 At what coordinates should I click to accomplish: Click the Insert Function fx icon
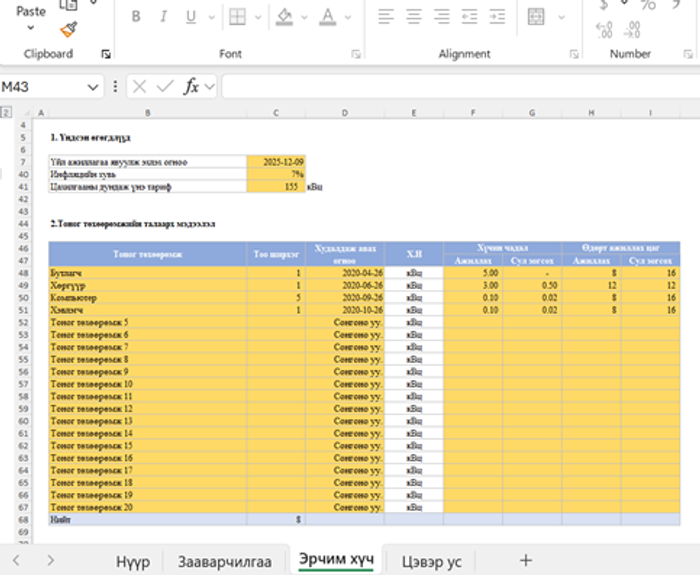pyautogui.click(x=190, y=87)
